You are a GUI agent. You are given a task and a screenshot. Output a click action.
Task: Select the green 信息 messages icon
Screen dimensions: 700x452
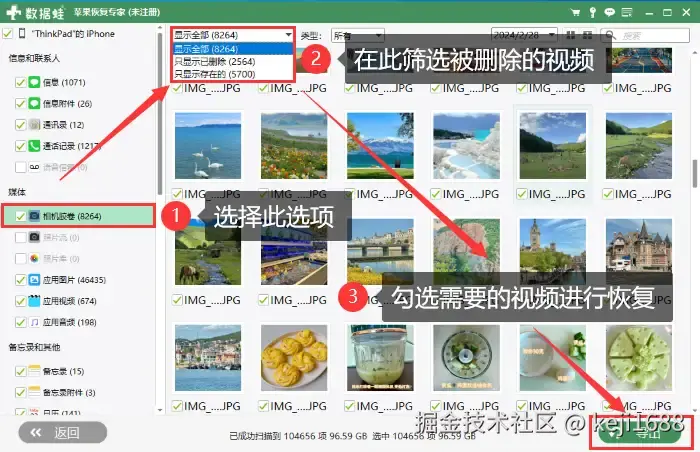pos(34,82)
